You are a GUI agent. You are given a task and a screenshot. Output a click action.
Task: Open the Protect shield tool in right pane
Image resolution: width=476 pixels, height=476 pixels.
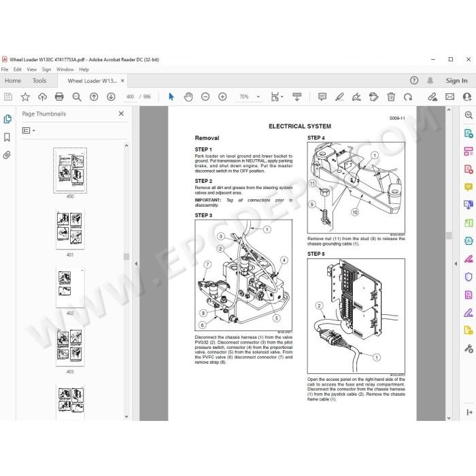coord(469,277)
